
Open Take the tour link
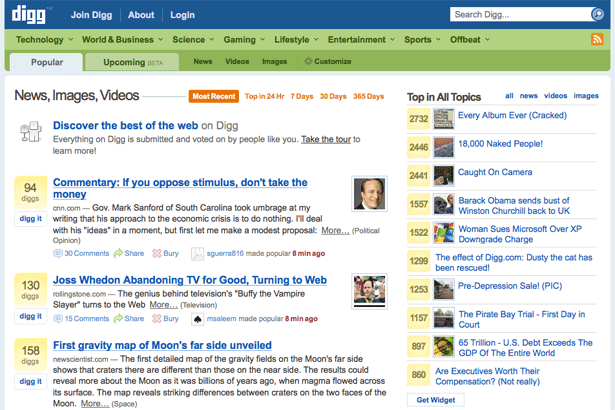tap(326, 139)
